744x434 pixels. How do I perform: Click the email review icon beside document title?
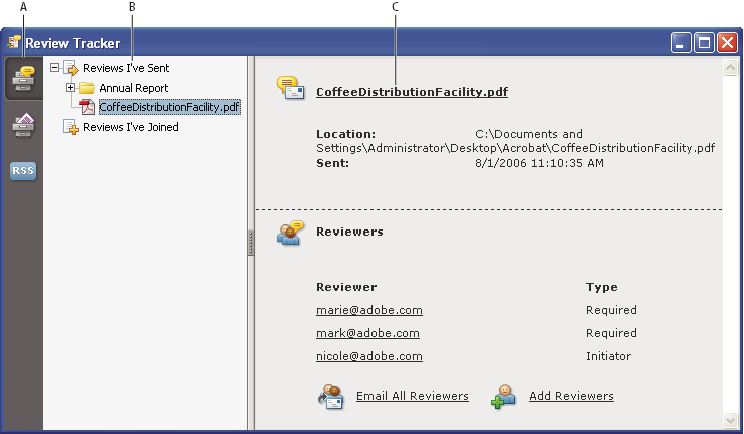[x=290, y=88]
